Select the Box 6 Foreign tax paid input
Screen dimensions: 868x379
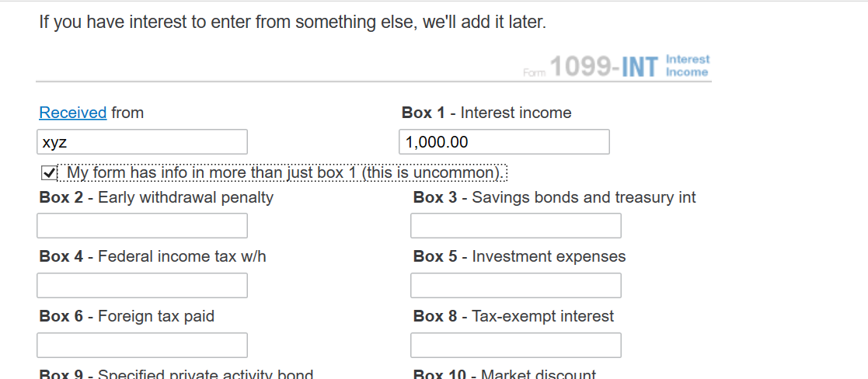(x=142, y=346)
